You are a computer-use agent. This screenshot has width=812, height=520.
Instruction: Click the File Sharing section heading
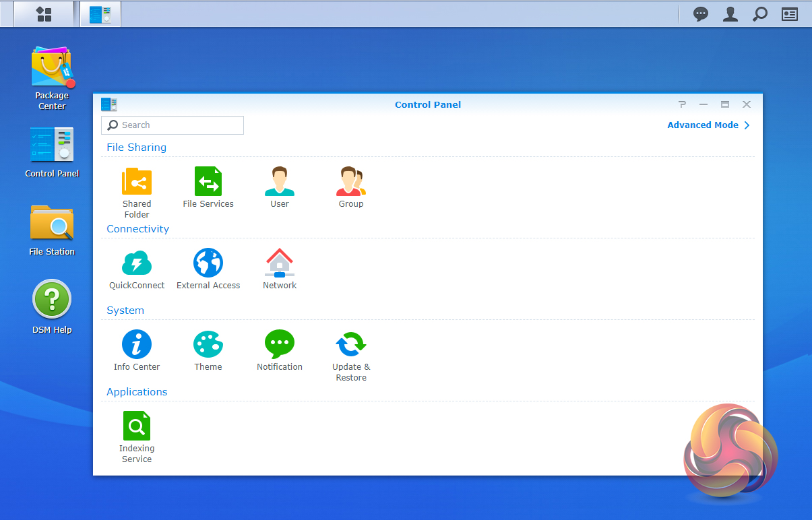[137, 148]
